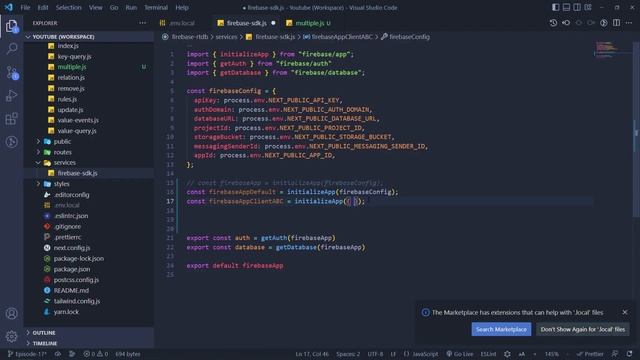
Task: Click the LF end of line selector
Action: (x=393, y=354)
